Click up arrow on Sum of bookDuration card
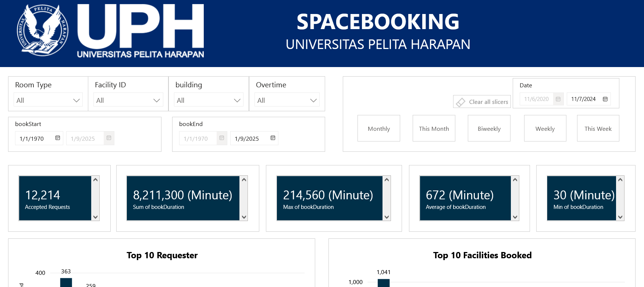This screenshot has width=644, height=287. tap(244, 180)
